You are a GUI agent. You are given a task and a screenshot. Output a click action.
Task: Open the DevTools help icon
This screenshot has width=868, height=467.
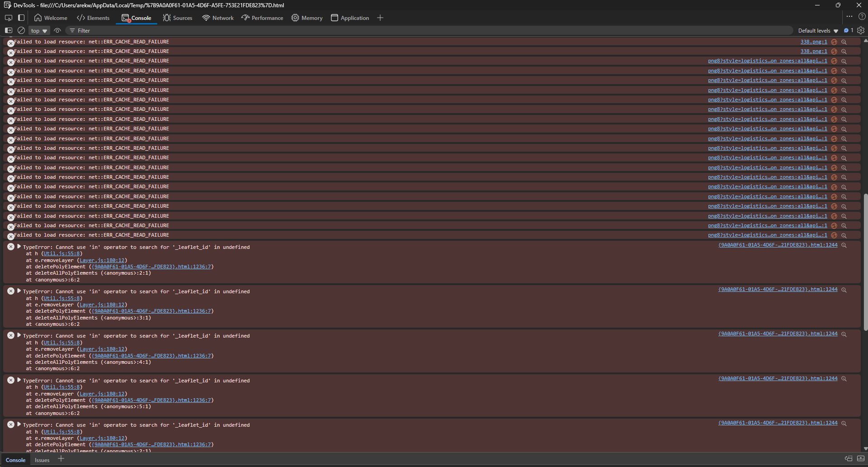coord(862,17)
